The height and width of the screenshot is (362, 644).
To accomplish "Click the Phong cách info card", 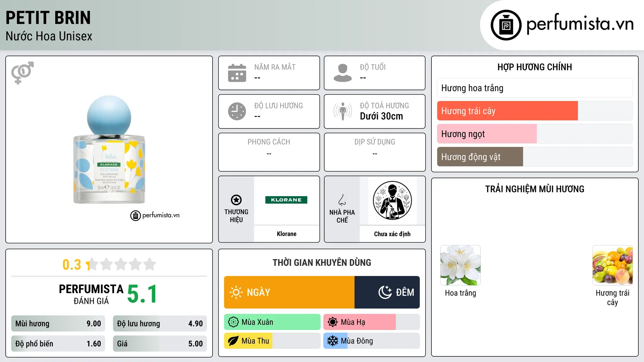I will (x=269, y=152).
